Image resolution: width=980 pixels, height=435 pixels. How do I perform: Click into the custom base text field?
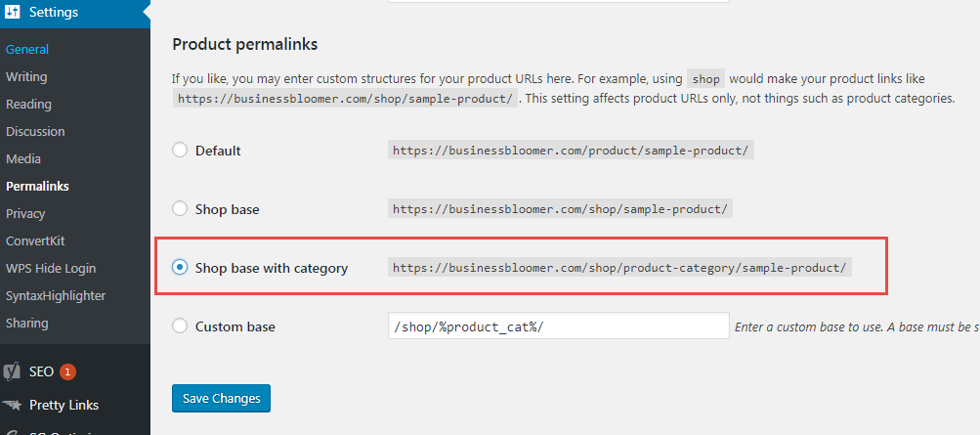pos(559,326)
